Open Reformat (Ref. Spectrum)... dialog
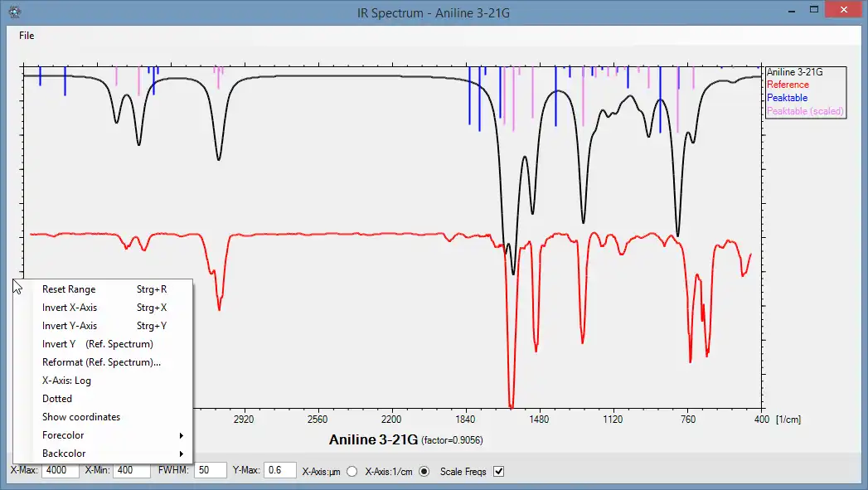This screenshot has height=490, width=868. [x=103, y=362]
